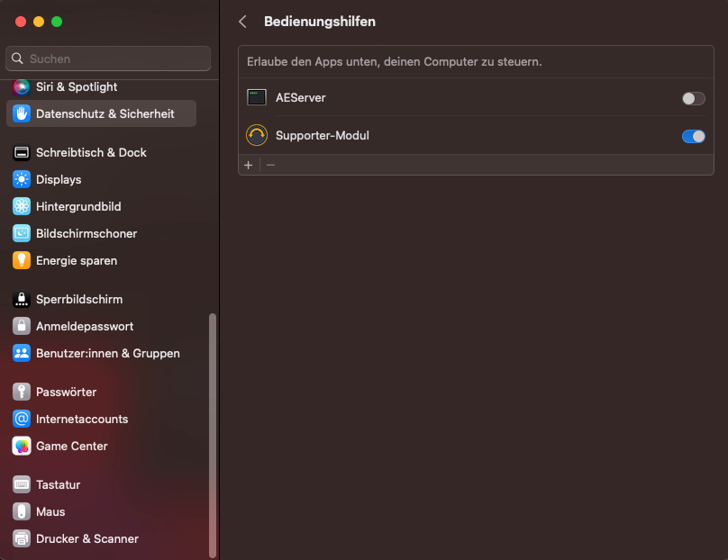728x560 pixels.
Task: Go back using the chevron arrow
Action: tap(242, 22)
